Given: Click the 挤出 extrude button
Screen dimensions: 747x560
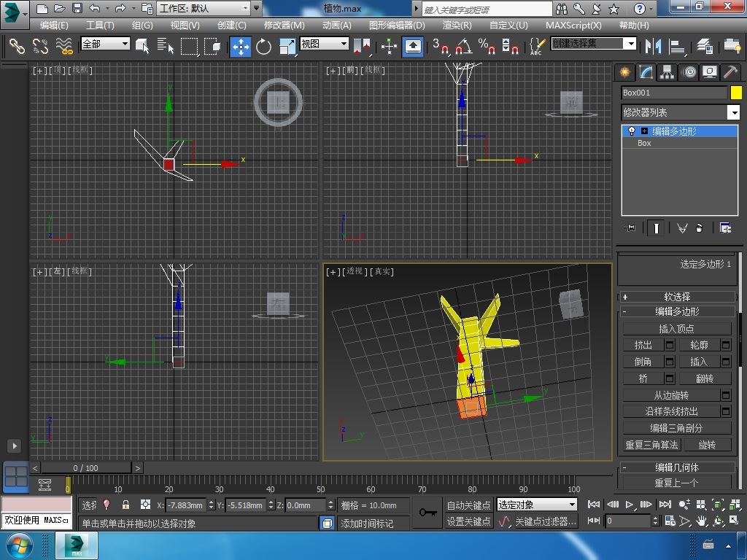Looking at the screenshot, I should point(643,345).
